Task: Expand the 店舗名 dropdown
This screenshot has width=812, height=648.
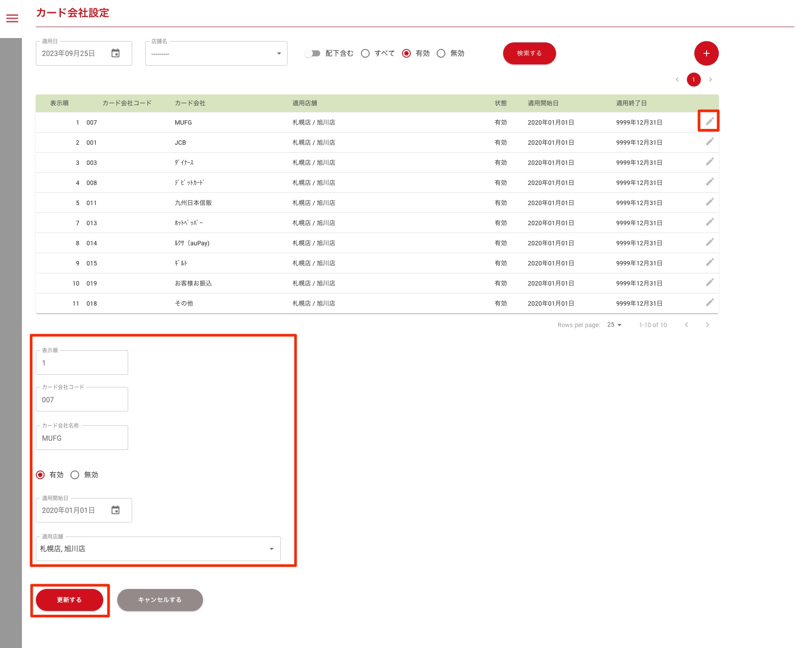Action: coord(216,53)
